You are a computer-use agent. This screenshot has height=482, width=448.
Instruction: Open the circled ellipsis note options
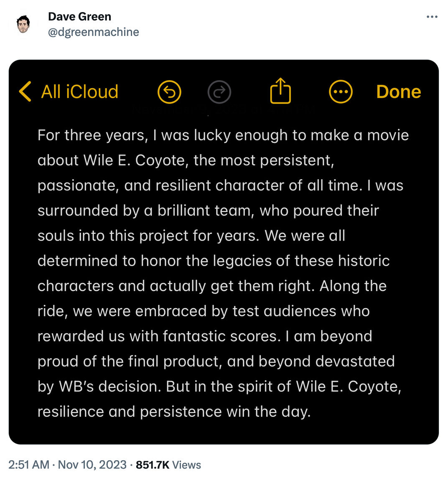click(341, 91)
